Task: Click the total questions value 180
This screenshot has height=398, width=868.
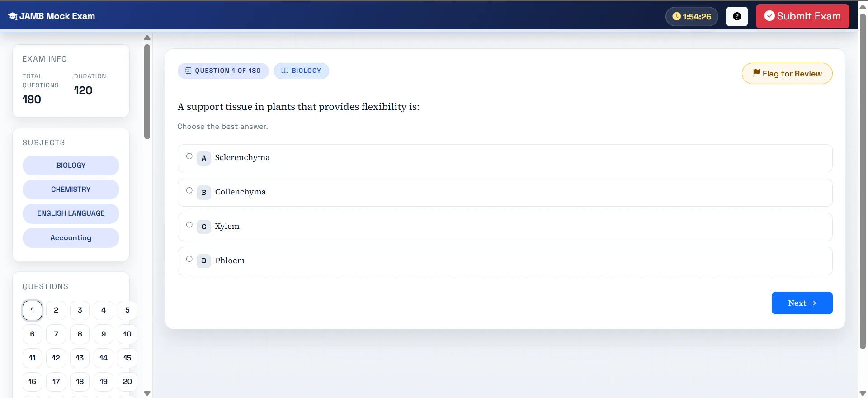Action: pyautogui.click(x=32, y=99)
